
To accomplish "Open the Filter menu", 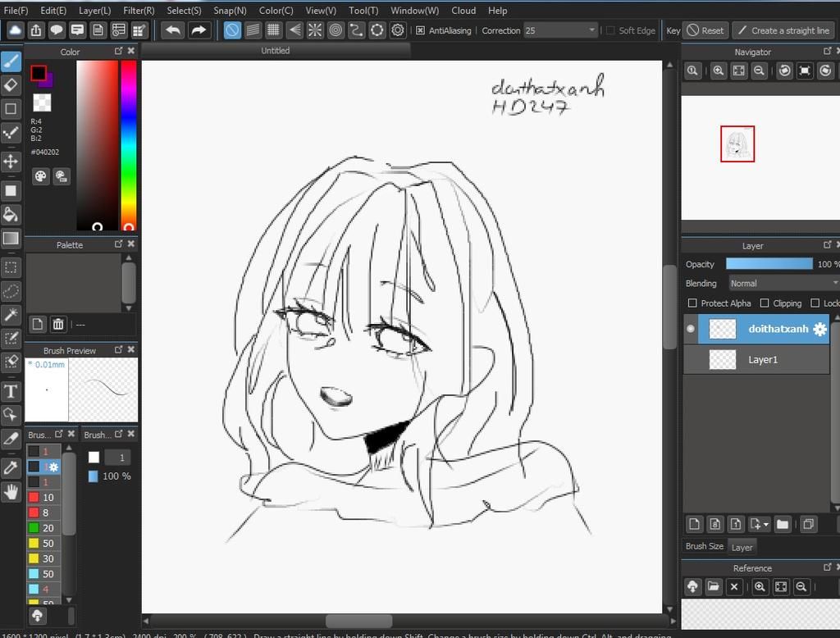I will click(x=139, y=10).
